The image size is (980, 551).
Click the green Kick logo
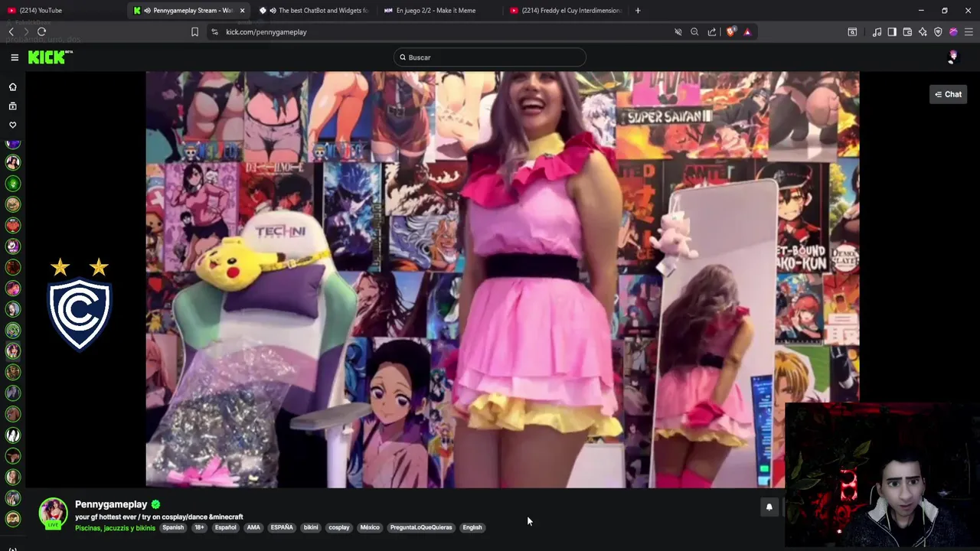pyautogui.click(x=50, y=57)
